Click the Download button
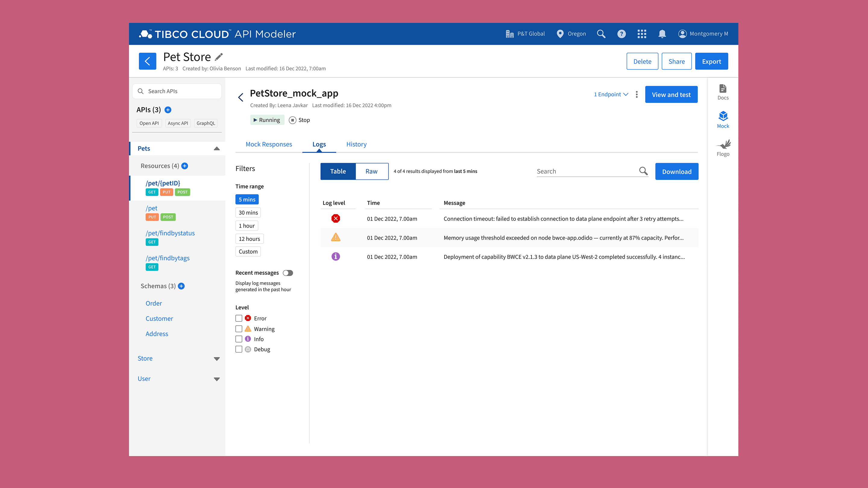This screenshot has width=868, height=488. 676,171
